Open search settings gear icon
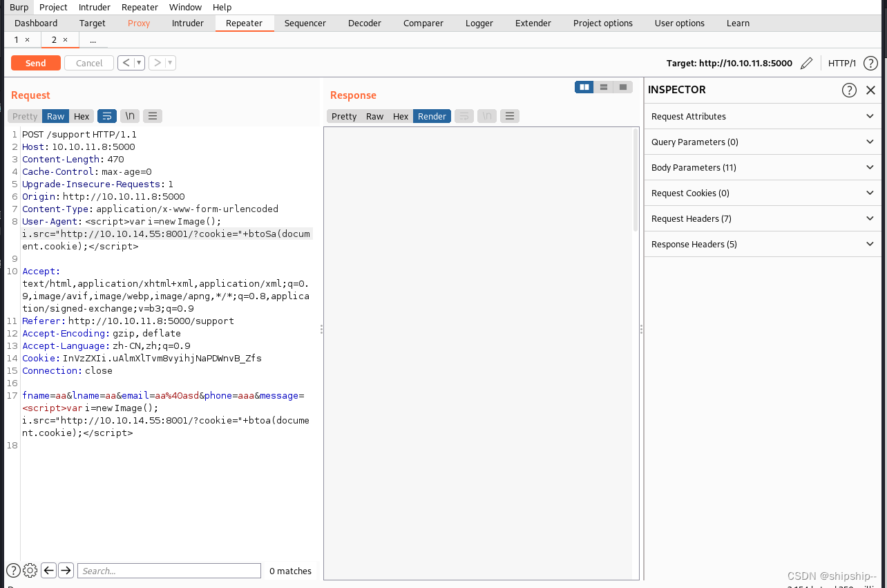 (30, 571)
